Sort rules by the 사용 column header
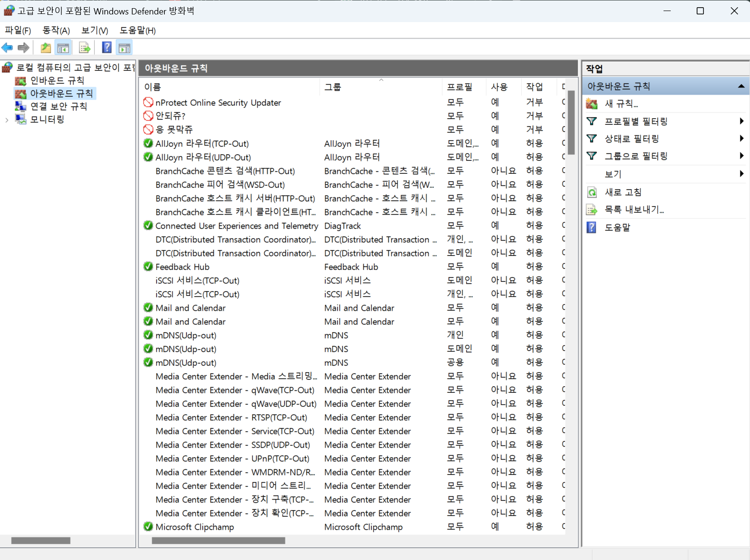 504,87
